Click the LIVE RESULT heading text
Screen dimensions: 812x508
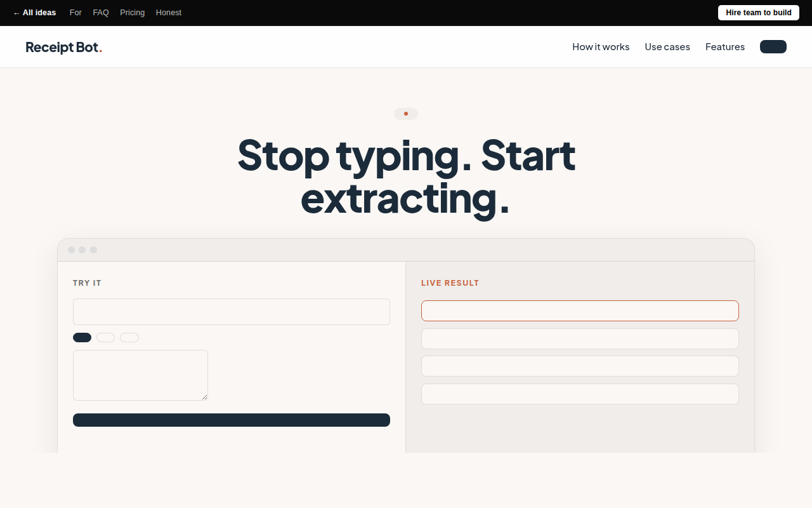pos(450,283)
